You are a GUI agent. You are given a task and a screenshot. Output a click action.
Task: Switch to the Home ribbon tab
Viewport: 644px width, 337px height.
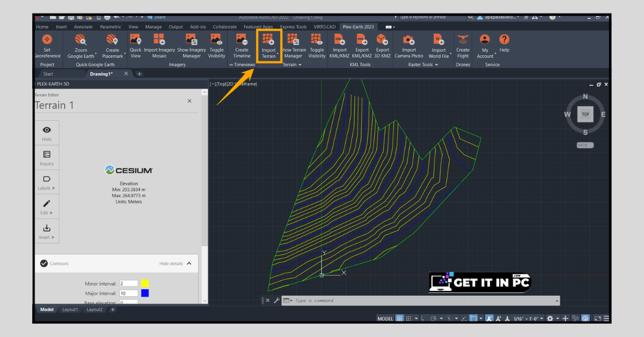[42, 27]
